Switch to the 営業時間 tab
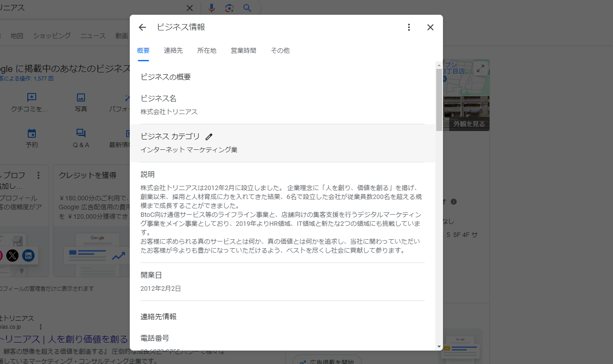The height and width of the screenshot is (364, 613). coord(243,51)
